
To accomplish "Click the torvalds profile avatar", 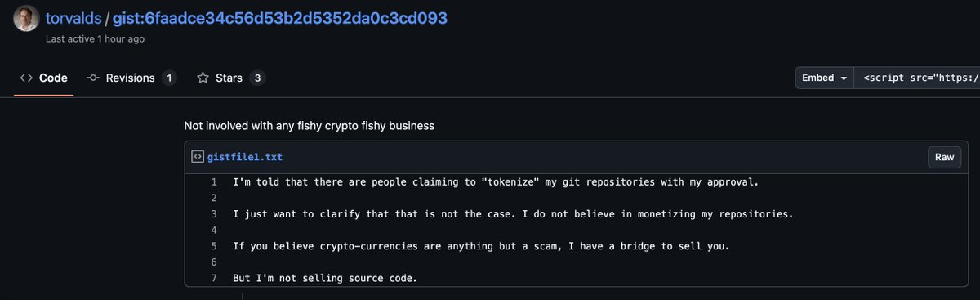I will click(26, 17).
